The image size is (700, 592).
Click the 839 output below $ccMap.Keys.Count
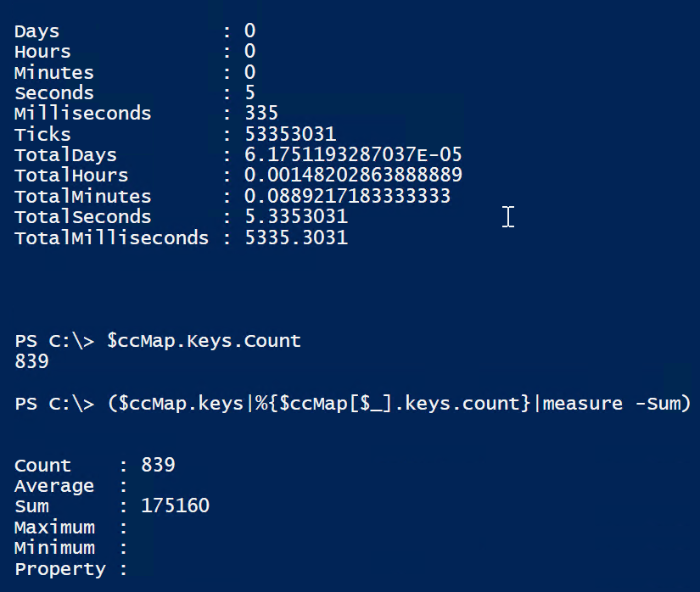31,362
